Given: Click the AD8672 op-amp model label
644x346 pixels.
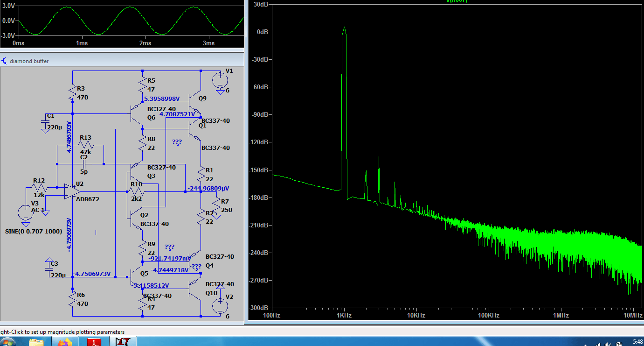Looking at the screenshot, I should point(88,199).
